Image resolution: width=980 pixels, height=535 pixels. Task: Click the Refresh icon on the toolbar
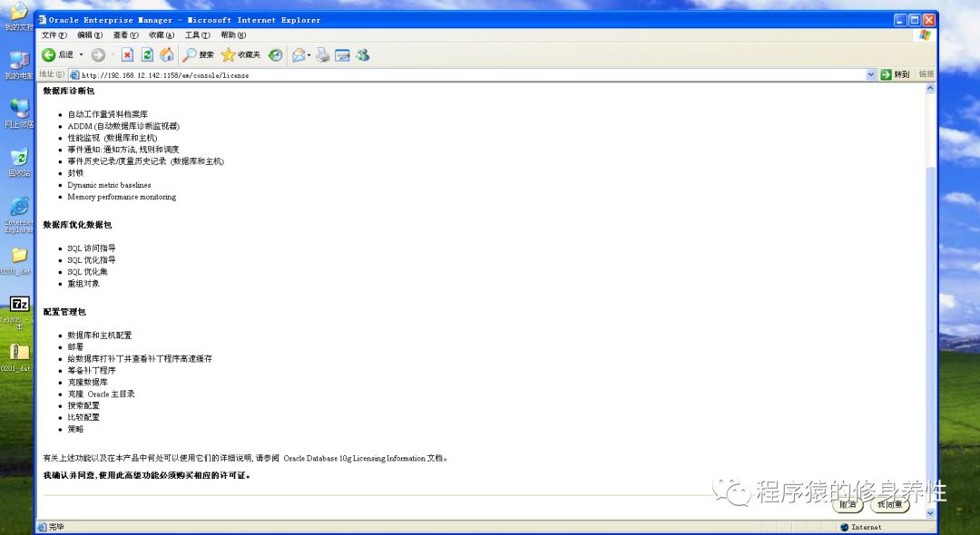tap(147, 54)
